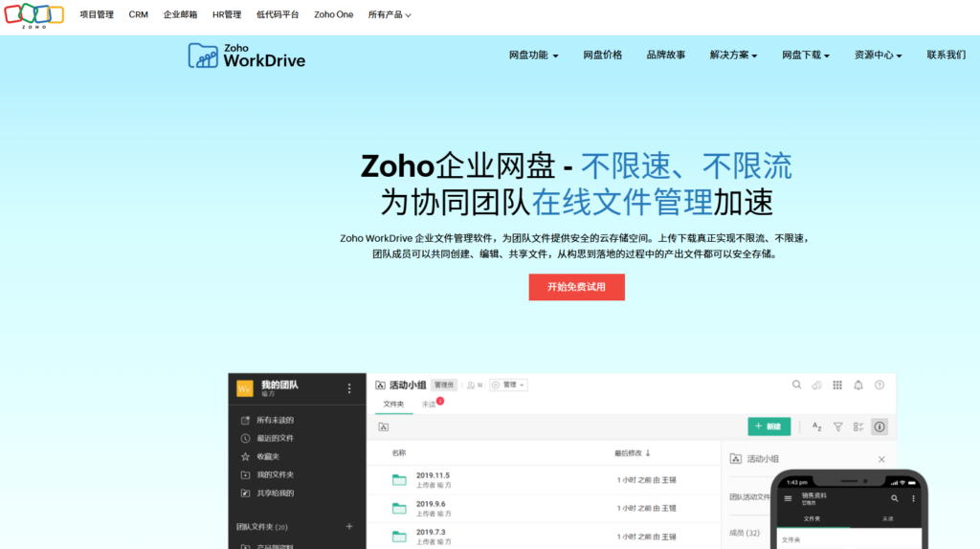Click the 2019.11.5 folder icon

399,480
